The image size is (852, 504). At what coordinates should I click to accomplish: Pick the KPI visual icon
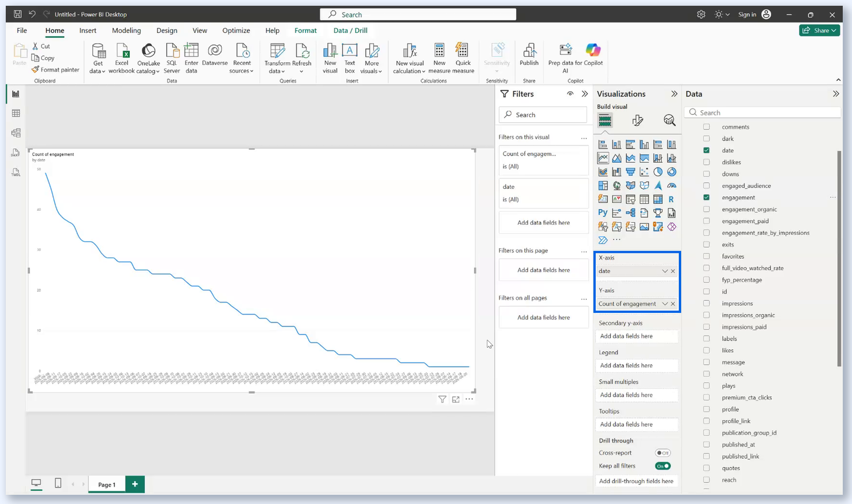pyautogui.click(x=616, y=199)
